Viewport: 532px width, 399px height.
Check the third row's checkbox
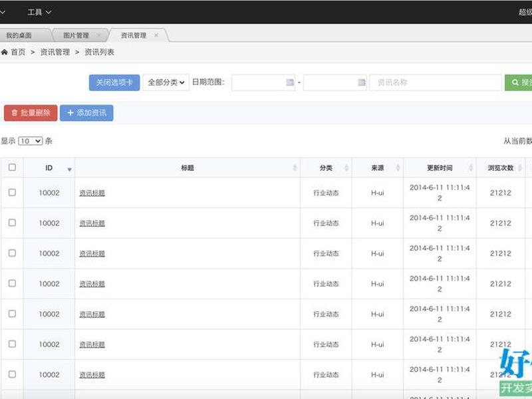[x=12, y=253]
